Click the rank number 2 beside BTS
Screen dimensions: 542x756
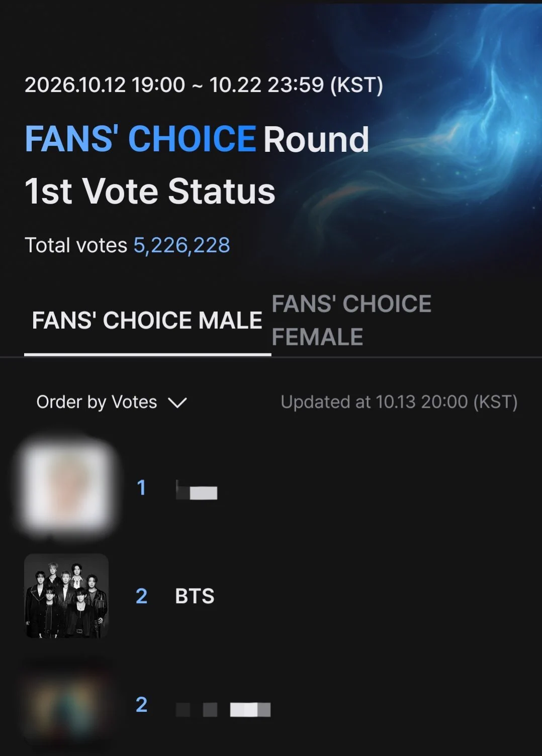click(141, 597)
